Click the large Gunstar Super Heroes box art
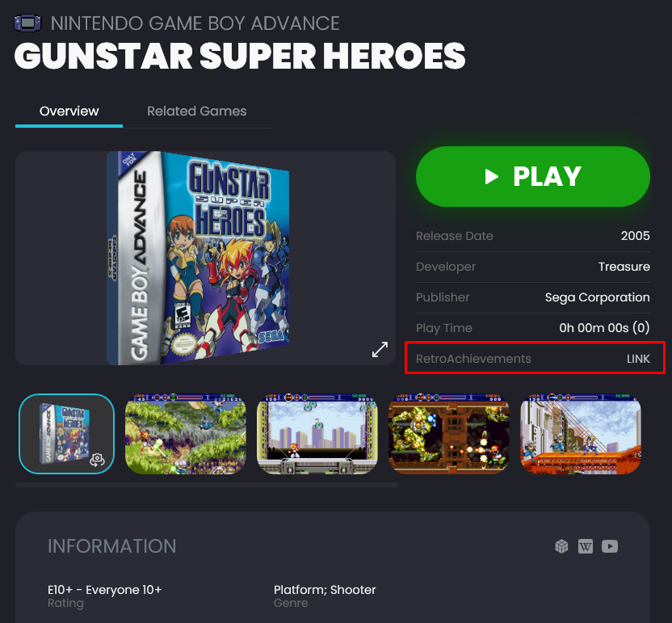This screenshot has width=672, height=623. pyautogui.click(x=198, y=258)
